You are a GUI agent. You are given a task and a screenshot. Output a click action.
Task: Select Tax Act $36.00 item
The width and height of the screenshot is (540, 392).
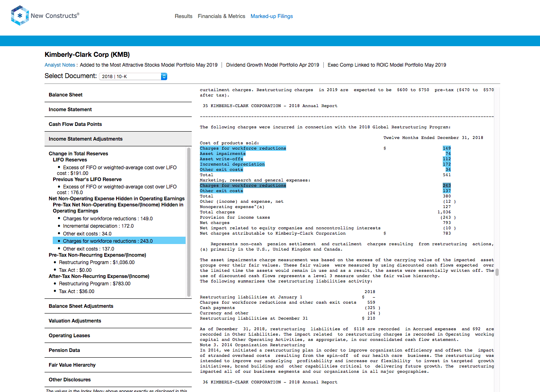click(x=76, y=291)
